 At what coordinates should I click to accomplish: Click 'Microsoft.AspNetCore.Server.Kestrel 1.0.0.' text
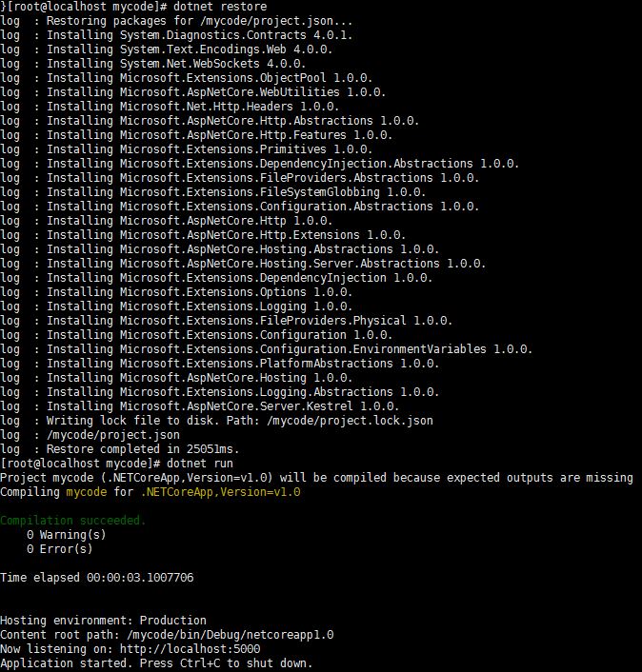259,406
